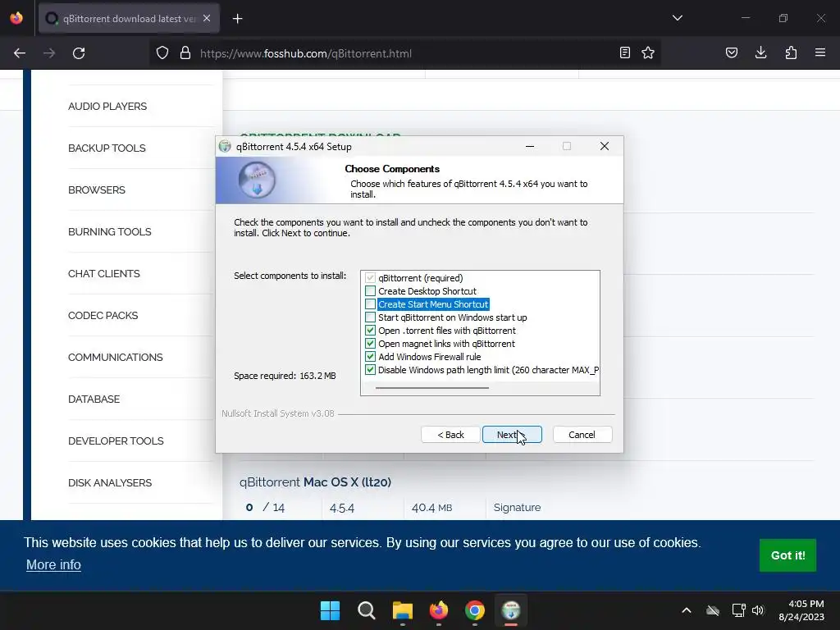This screenshot has width=840, height=630.
Task: Click qBittorrent Mac OS X (lt20) download link
Action: pyautogui.click(x=315, y=482)
